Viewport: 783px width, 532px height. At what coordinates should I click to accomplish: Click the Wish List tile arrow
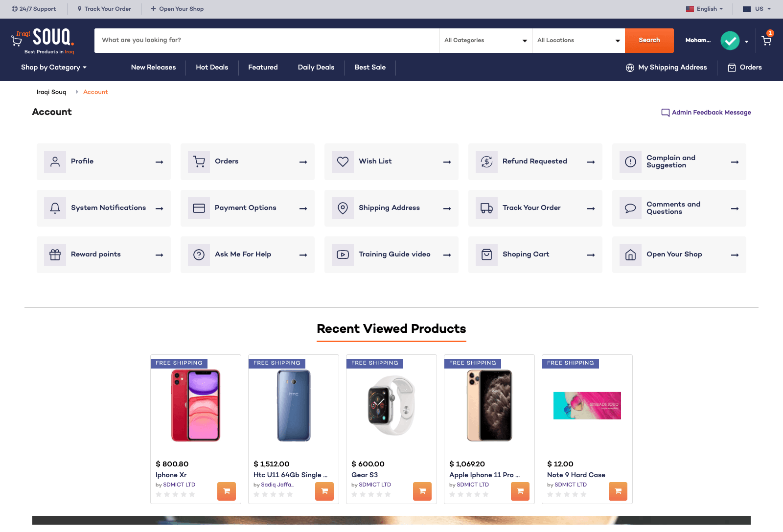tap(447, 162)
